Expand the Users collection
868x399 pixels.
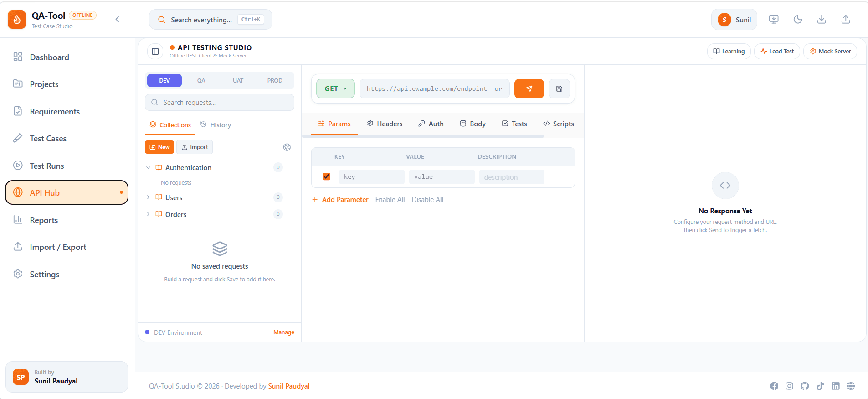coord(148,197)
